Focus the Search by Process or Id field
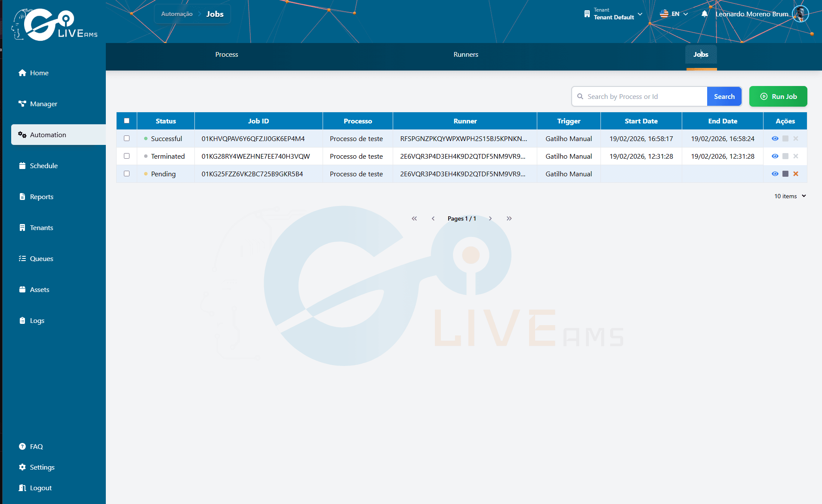The image size is (822, 504). click(x=640, y=96)
